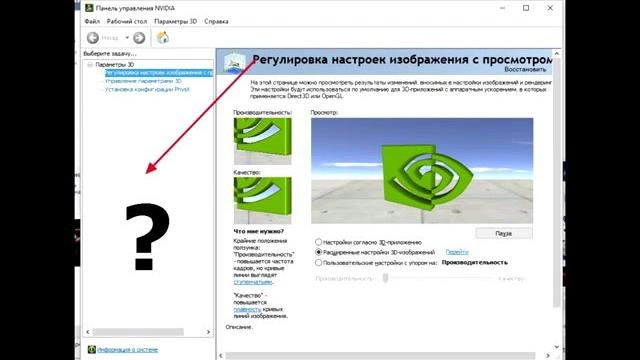The width and height of the screenshot is (640, 360).
Task: Click the task pane scroll left arrow
Action: tap(88, 332)
